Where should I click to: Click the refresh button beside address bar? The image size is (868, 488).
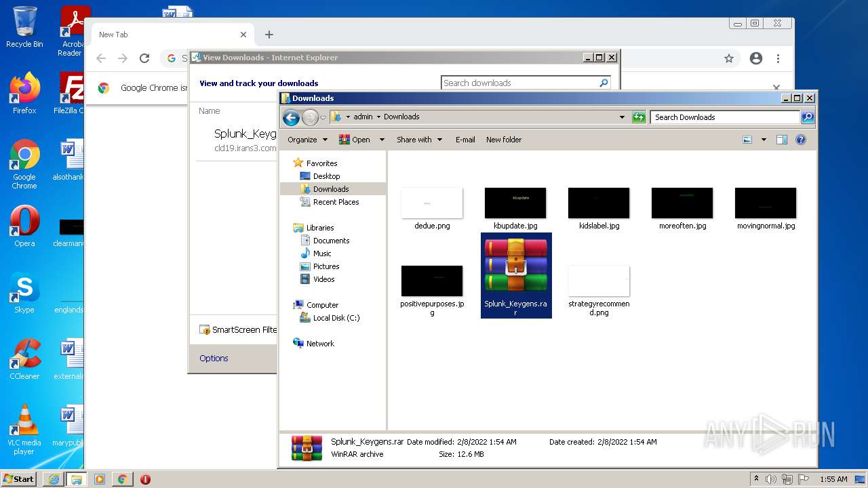(638, 117)
